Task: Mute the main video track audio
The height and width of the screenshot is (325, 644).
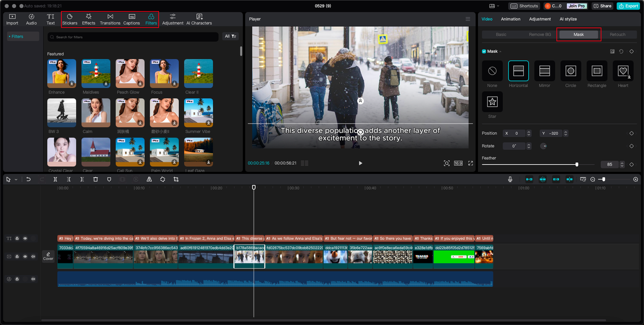Action: (33, 256)
